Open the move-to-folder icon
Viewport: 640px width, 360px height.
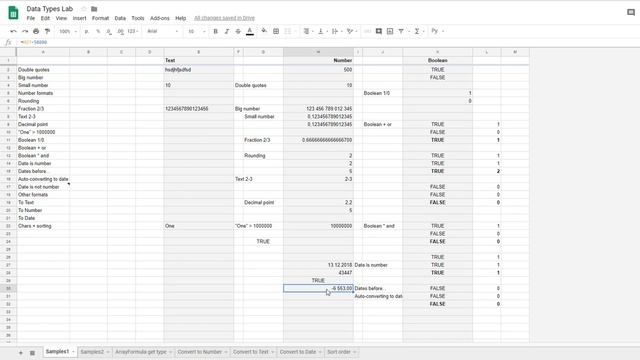point(94,9)
